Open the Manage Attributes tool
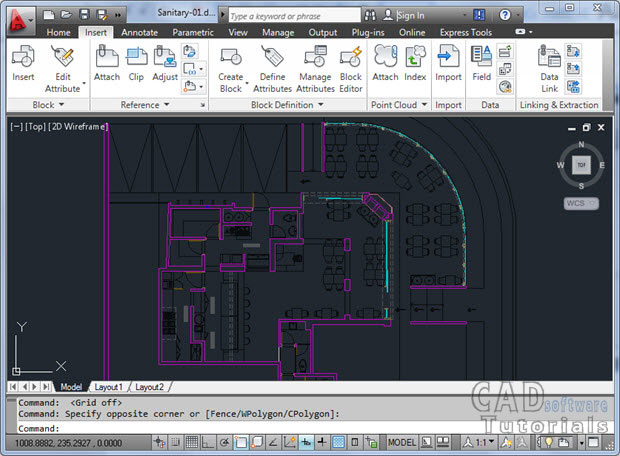 [x=315, y=69]
